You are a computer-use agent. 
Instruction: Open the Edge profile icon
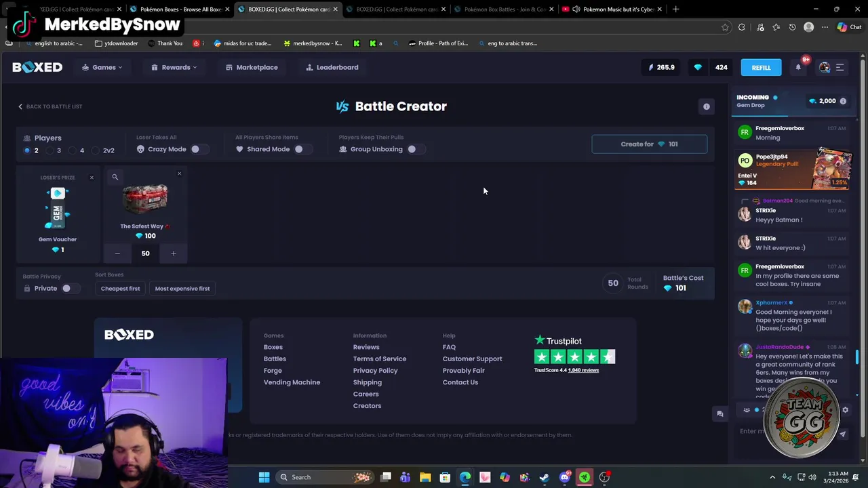pos(808,27)
